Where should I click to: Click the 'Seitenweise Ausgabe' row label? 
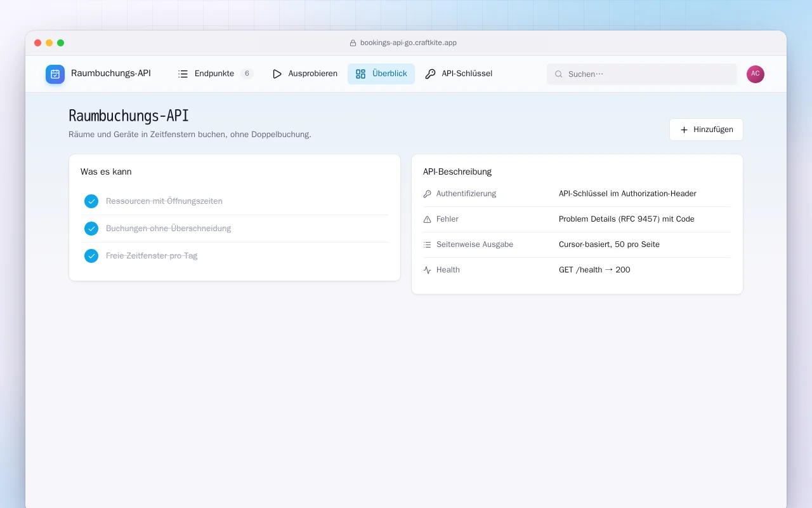pyautogui.click(x=475, y=244)
